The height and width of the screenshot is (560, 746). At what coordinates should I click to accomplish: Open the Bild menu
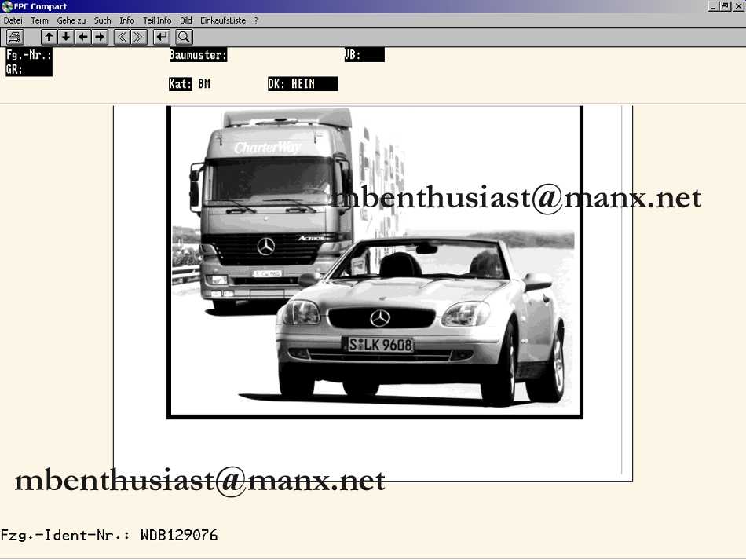pyautogui.click(x=186, y=20)
